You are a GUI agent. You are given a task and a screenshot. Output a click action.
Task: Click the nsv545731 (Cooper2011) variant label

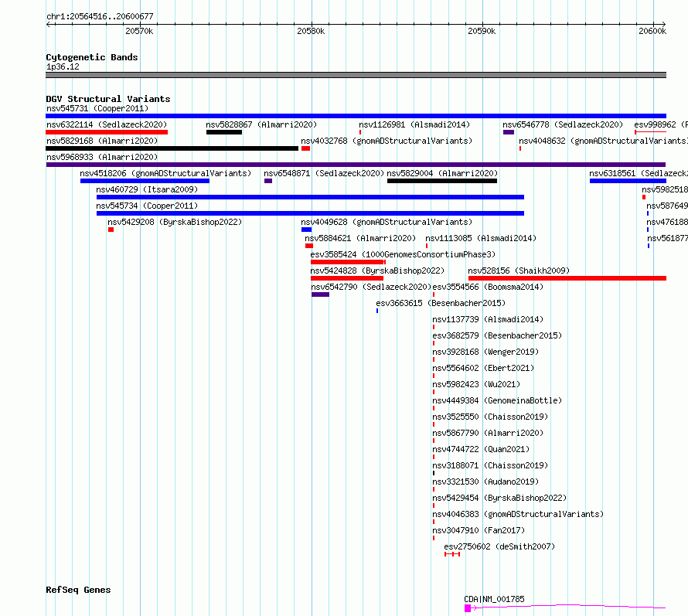(x=97, y=108)
